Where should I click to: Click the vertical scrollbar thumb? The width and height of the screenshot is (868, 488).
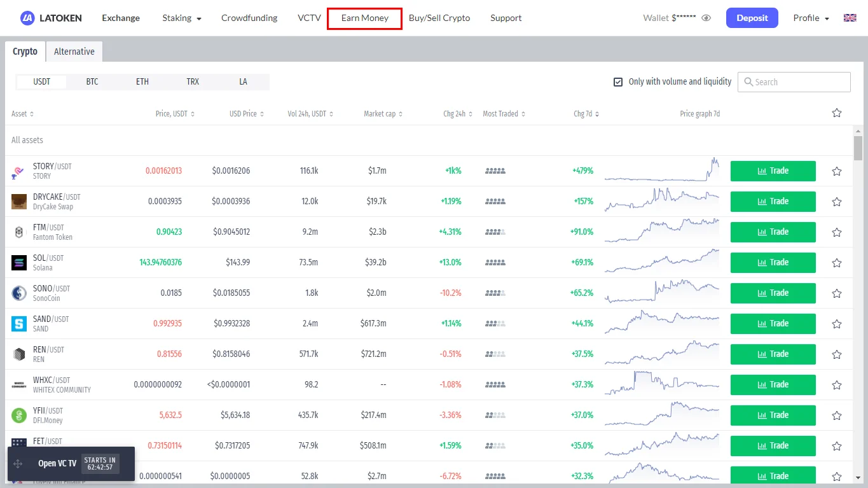(x=858, y=148)
